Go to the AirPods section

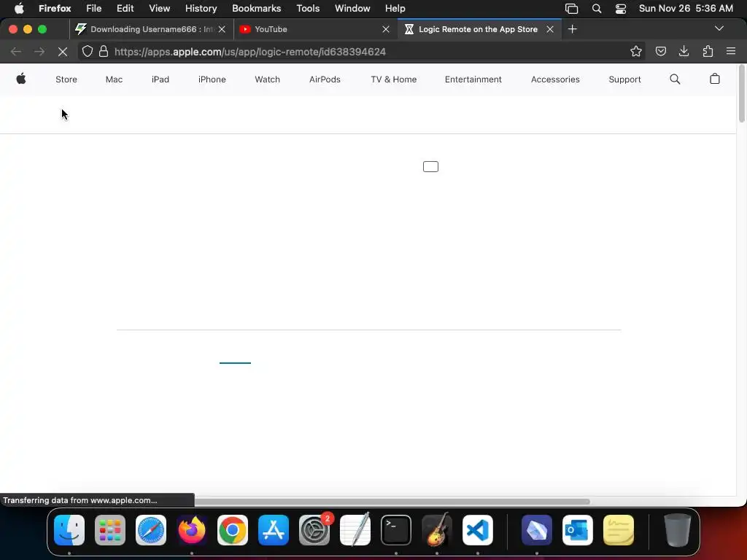tap(325, 79)
